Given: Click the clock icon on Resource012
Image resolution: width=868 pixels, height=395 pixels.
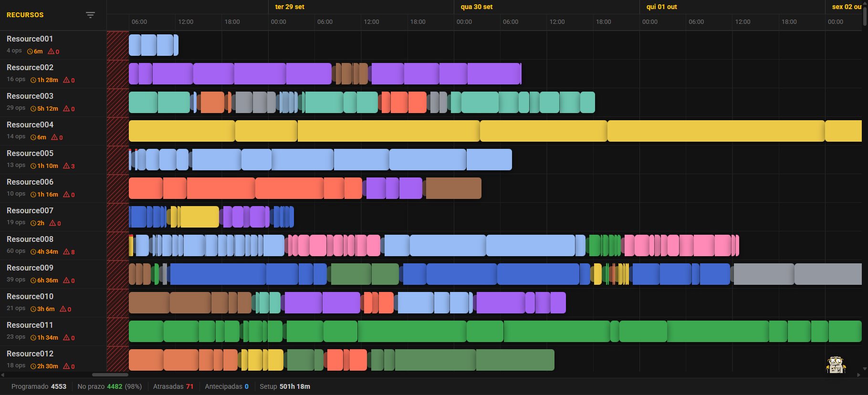Looking at the screenshot, I should pyautogui.click(x=33, y=366).
